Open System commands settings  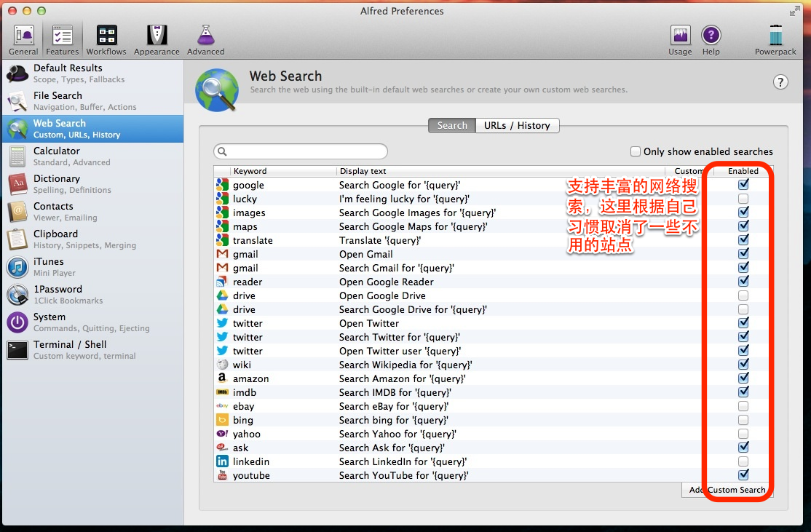point(92,322)
